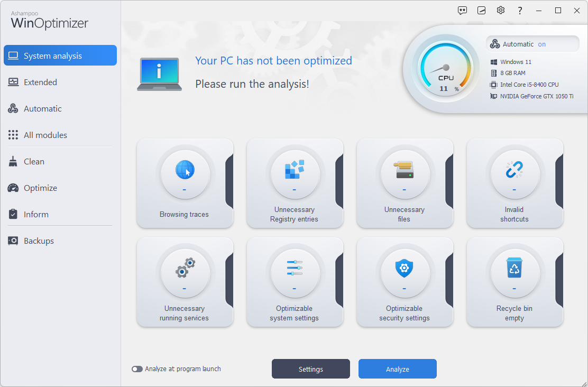Click the 'Recycle bin empty' card label
The width and height of the screenshot is (588, 387).
[514, 313]
